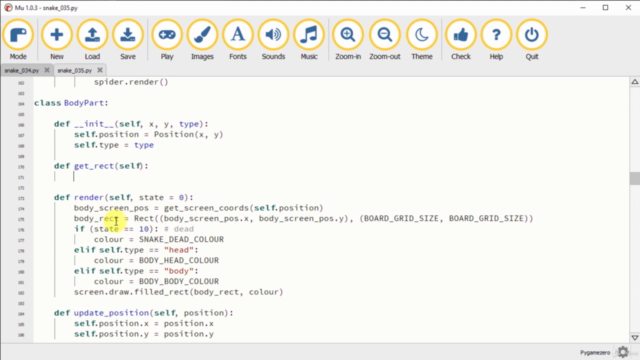Open the Sounds folder button
This screenshot has height=360, width=640.
(x=273, y=40)
